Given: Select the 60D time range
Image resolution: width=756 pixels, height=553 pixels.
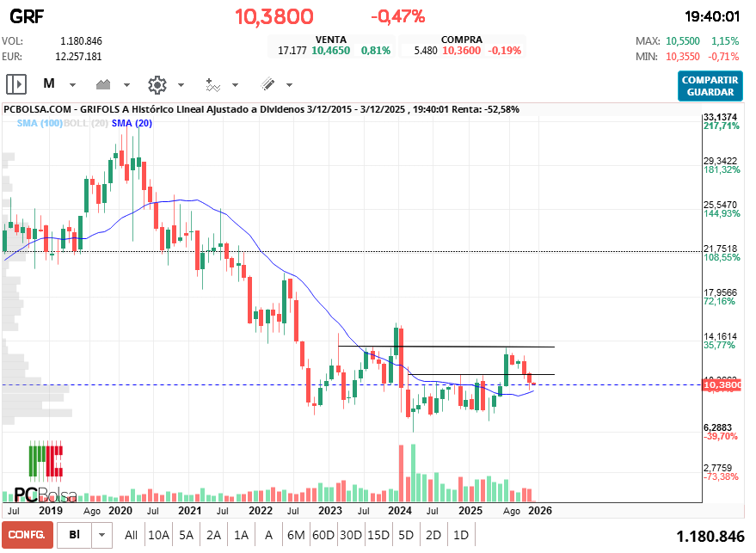Looking at the screenshot, I should 323,535.
